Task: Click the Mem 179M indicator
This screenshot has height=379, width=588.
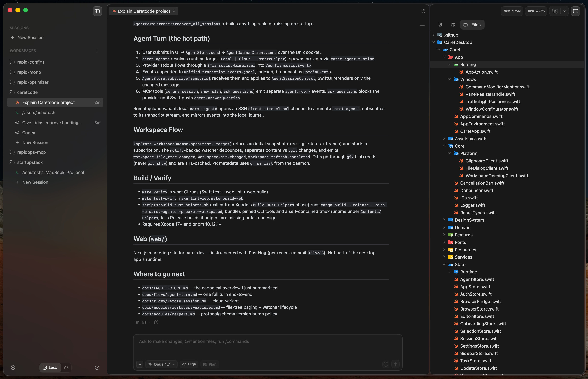Action: [x=512, y=11]
